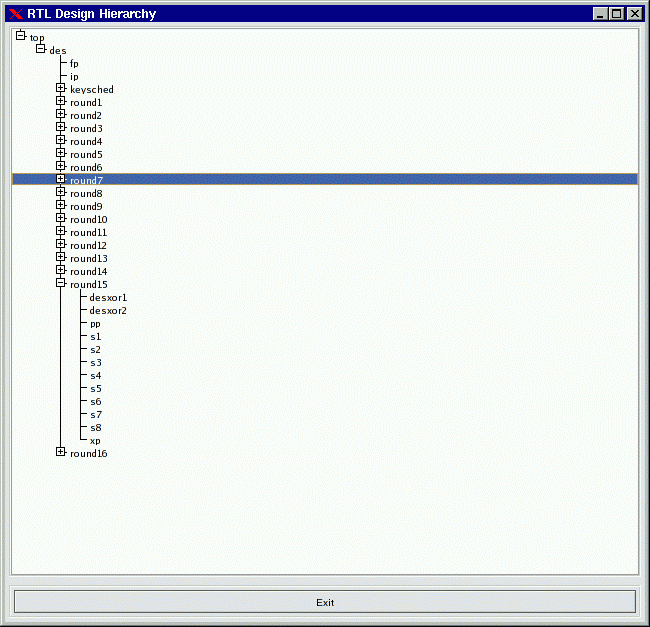The width and height of the screenshot is (650, 627).
Task: Expand the keysched node
Action: 61,88
